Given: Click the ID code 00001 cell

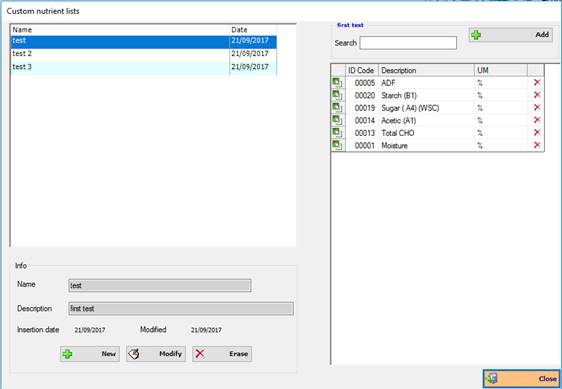Looking at the screenshot, I should click(x=362, y=145).
